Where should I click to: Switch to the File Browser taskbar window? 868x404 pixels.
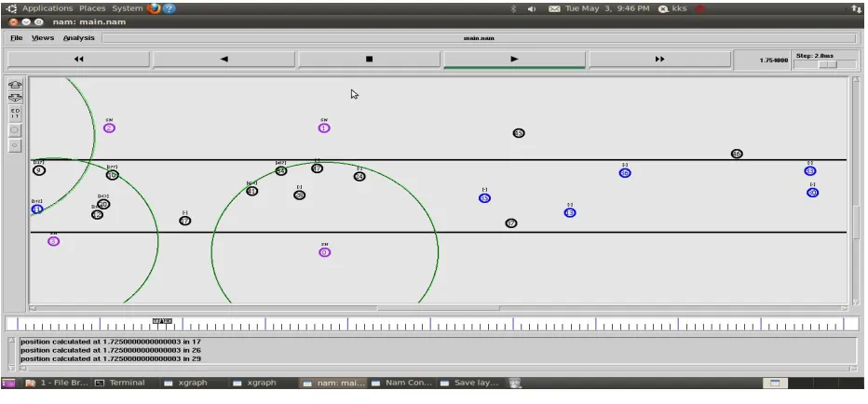click(x=57, y=383)
